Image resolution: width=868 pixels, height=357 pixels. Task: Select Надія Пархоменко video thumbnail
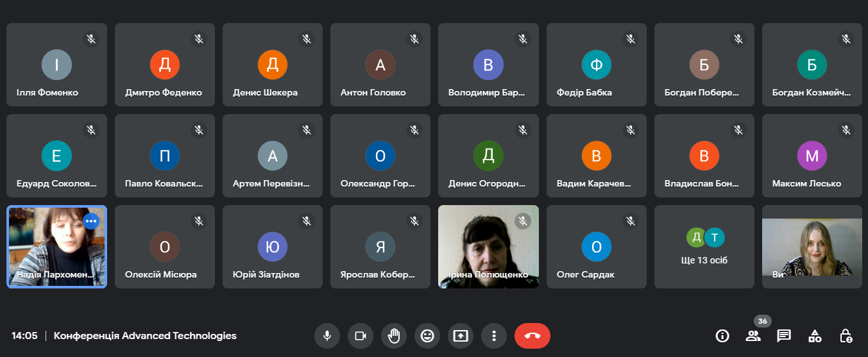[x=57, y=247]
